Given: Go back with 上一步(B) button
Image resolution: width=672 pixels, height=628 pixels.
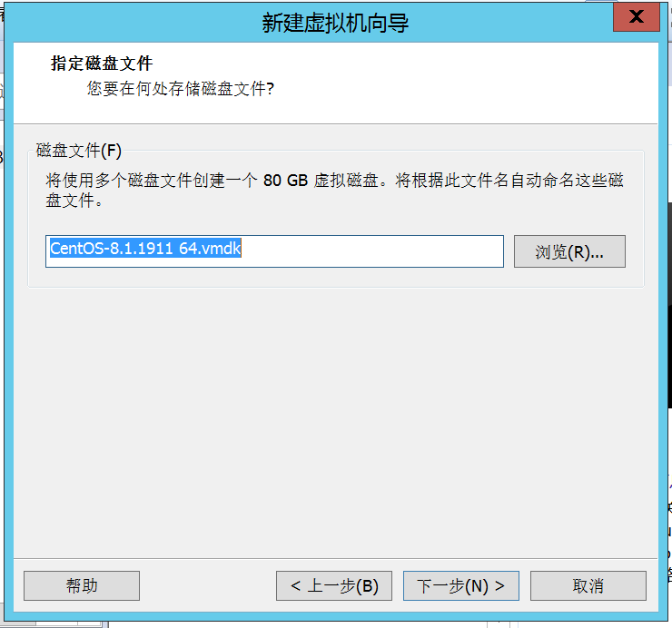Looking at the screenshot, I should (x=334, y=585).
